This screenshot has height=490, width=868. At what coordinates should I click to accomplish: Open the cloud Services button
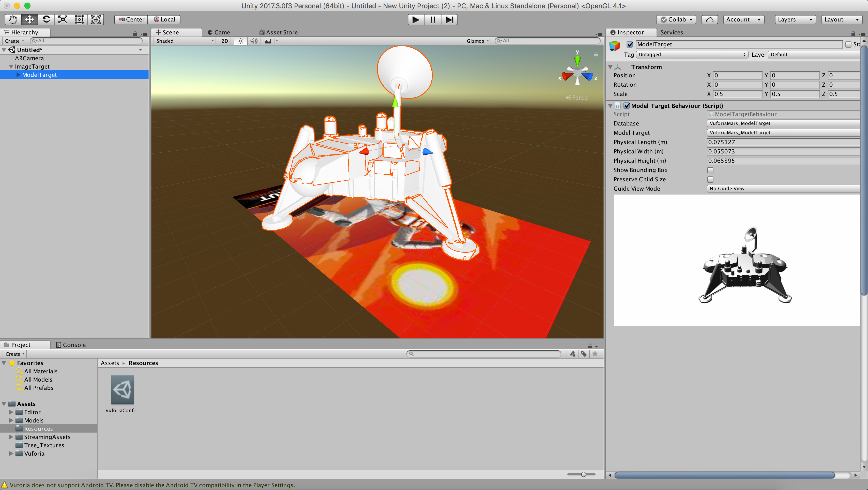[710, 20]
